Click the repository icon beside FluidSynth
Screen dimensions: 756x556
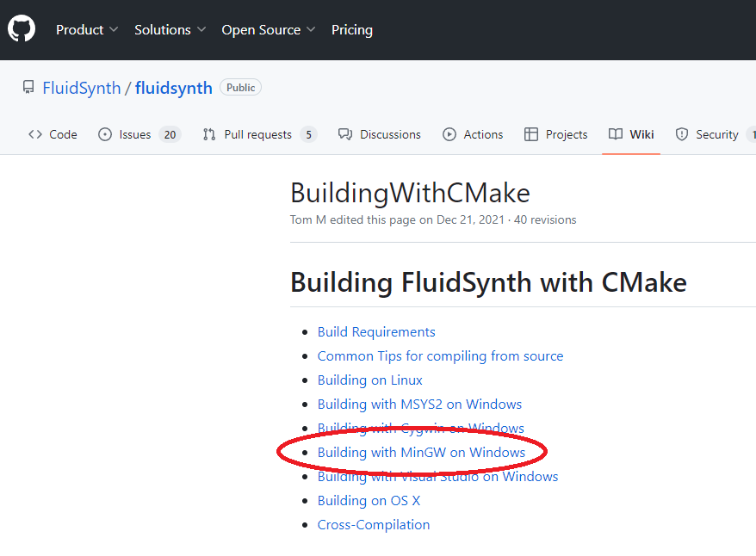(28, 87)
